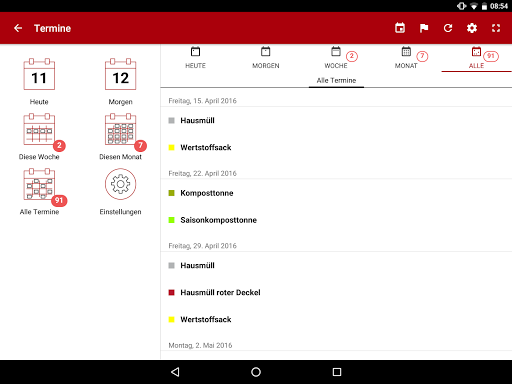Click the Termine title in the header
The height and width of the screenshot is (384, 512).
click(x=52, y=28)
